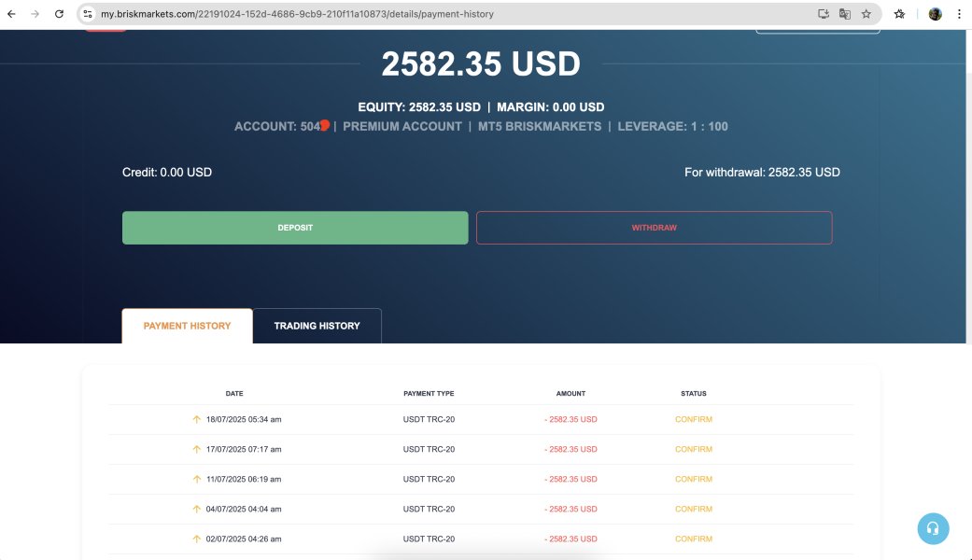Click the AMOUNT column header
The height and width of the screenshot is (560, 972).
click(x=571, y=393)
